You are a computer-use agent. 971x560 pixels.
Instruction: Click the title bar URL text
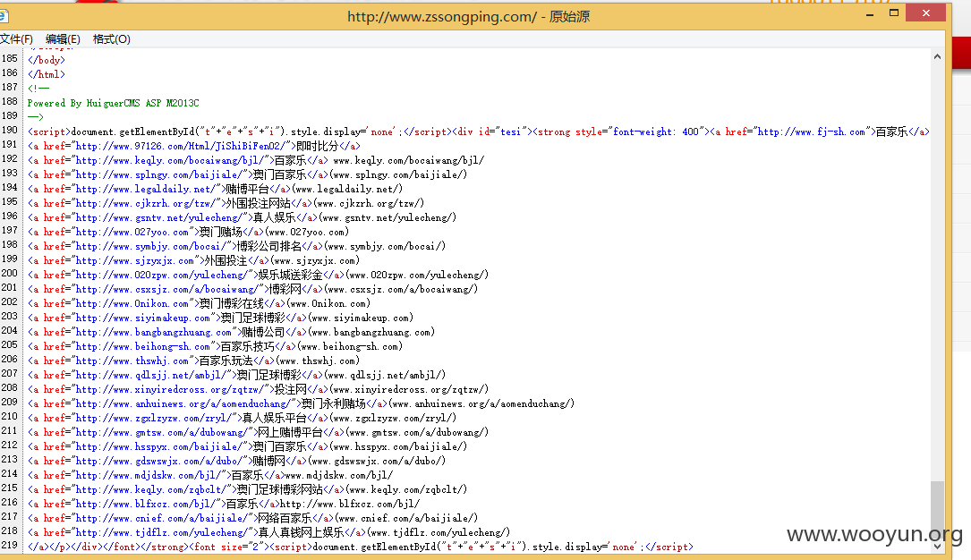(x=441, y=16)
